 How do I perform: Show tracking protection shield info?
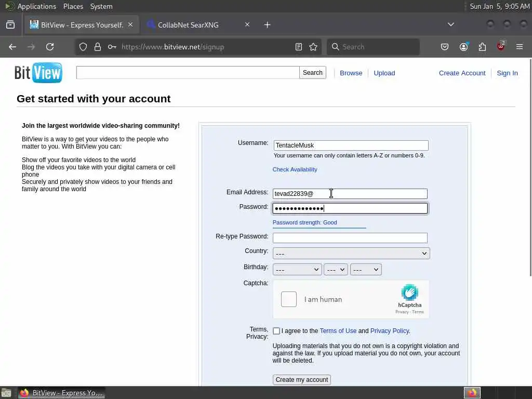[83, 47]
